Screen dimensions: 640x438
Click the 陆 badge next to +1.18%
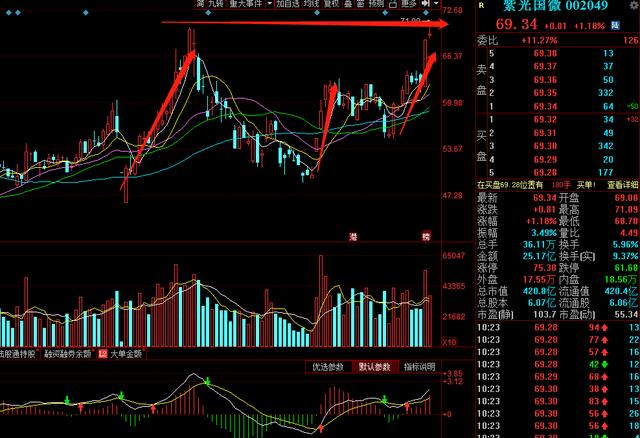[615, 25]
